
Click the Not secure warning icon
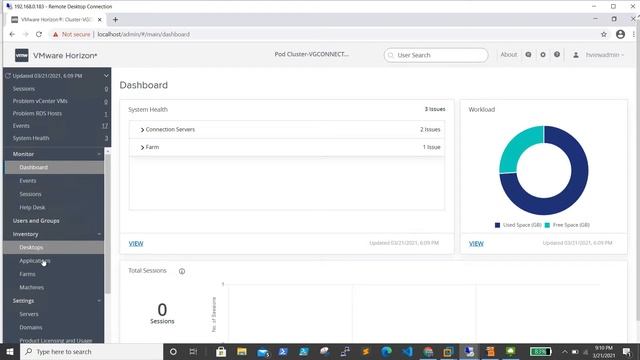pos(56,34)
